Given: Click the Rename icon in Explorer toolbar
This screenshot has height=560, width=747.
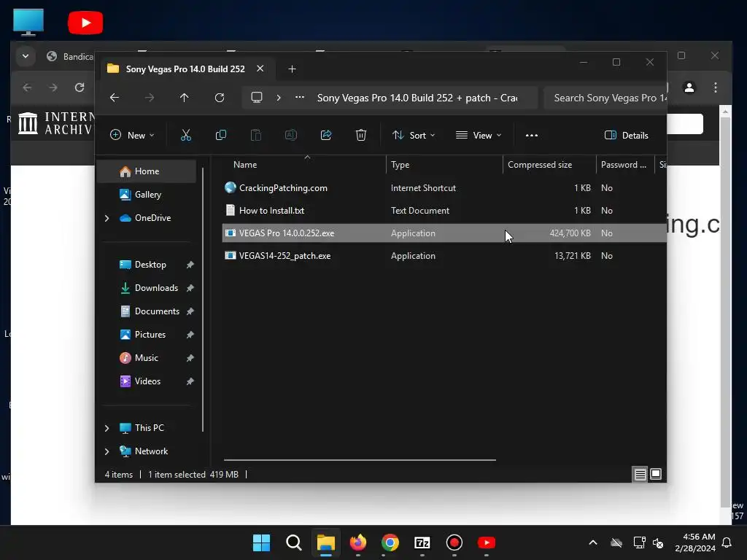Looking at the screenshot, I should (x=290, y=135).
